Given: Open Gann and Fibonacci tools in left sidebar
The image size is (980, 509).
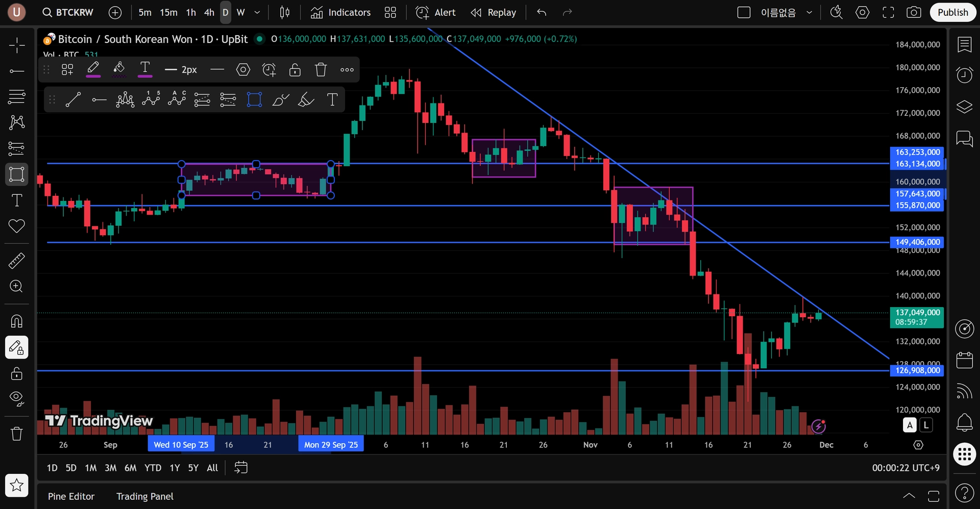Looking at the screenshot, I should 17,96.
